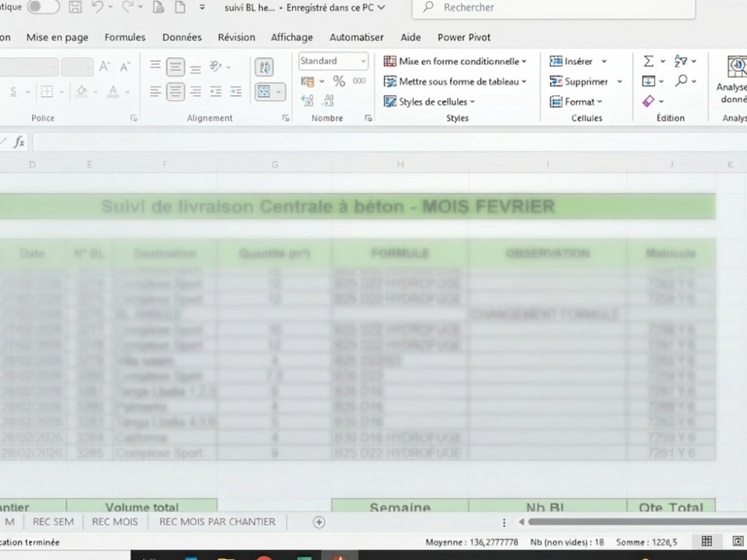Image resolution: width=747 pixels, height=560 pixels.
Task: Click the Decrease decimal icon
Action: 328,101
